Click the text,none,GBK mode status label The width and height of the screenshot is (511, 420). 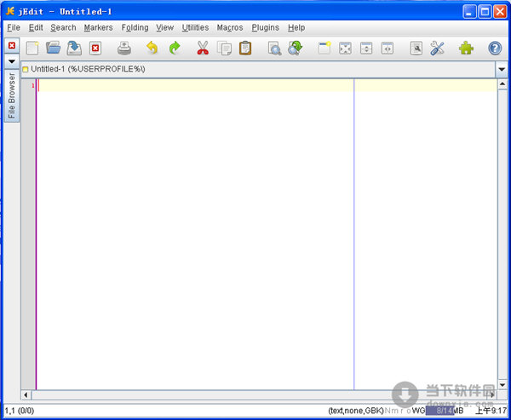[356, 410]
